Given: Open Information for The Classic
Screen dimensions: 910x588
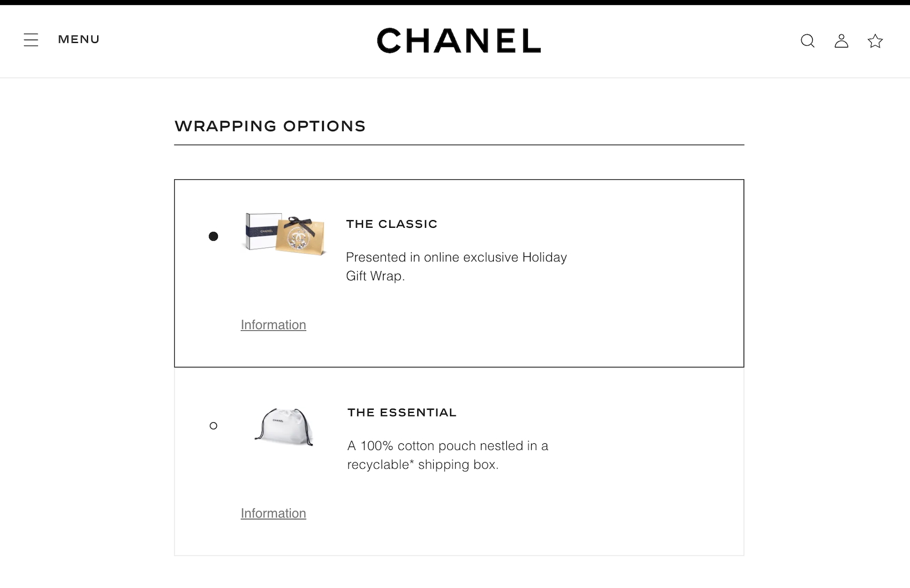Looking at the screenshot, I should 273,325.
